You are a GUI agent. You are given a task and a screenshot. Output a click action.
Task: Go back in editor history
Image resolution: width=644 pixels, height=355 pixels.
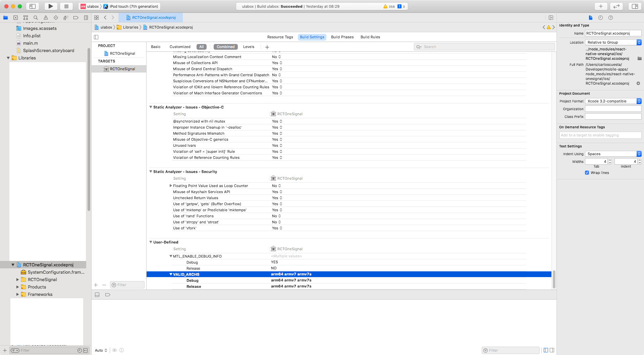[105, 17]
